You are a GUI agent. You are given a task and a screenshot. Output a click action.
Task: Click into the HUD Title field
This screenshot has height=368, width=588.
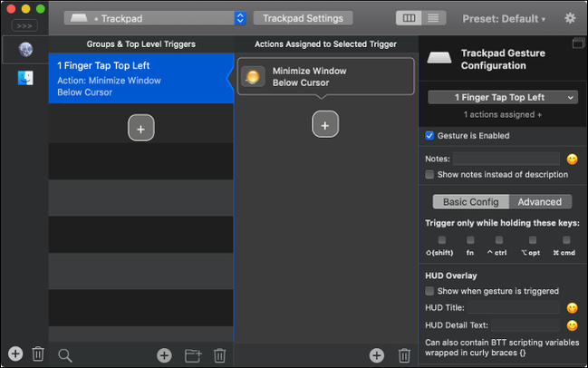(514, 307)
